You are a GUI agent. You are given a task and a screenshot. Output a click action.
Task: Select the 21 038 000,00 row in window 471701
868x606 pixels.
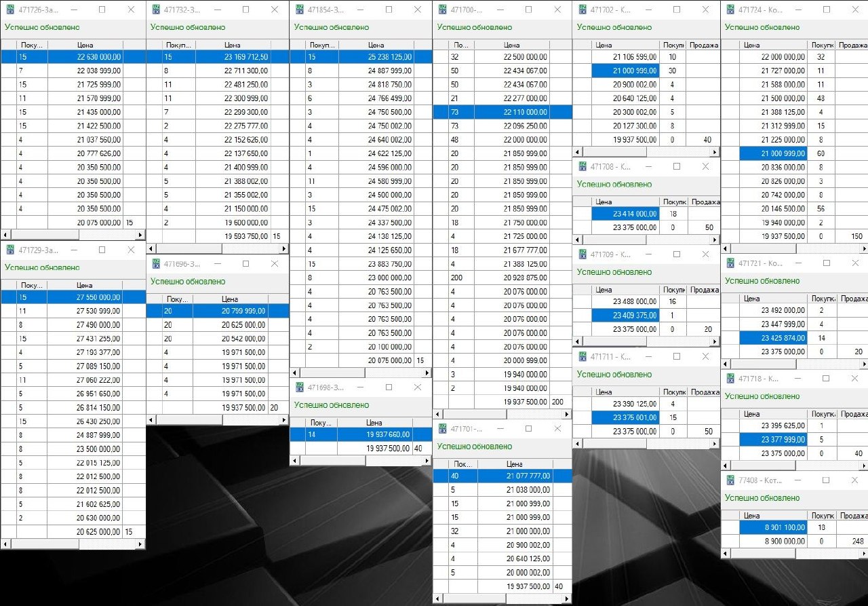(515, 489)
